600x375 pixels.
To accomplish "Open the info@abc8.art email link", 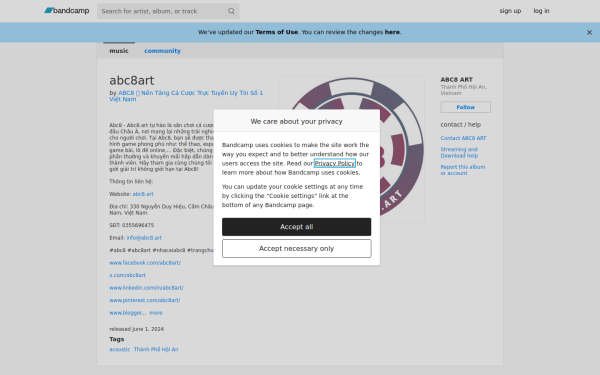I will point(144,238).
